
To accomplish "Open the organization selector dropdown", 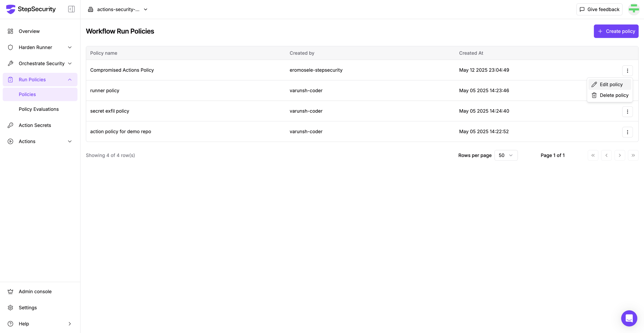I will pos(118,9).
